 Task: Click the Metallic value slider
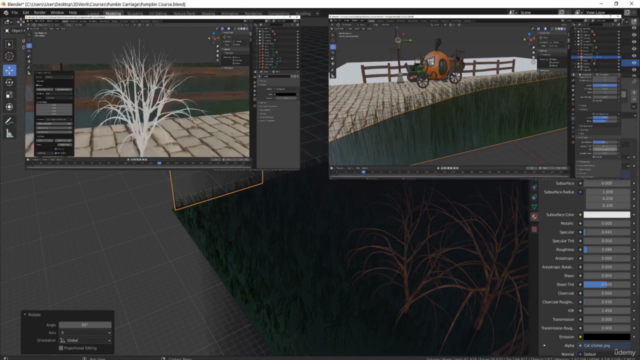607,223
